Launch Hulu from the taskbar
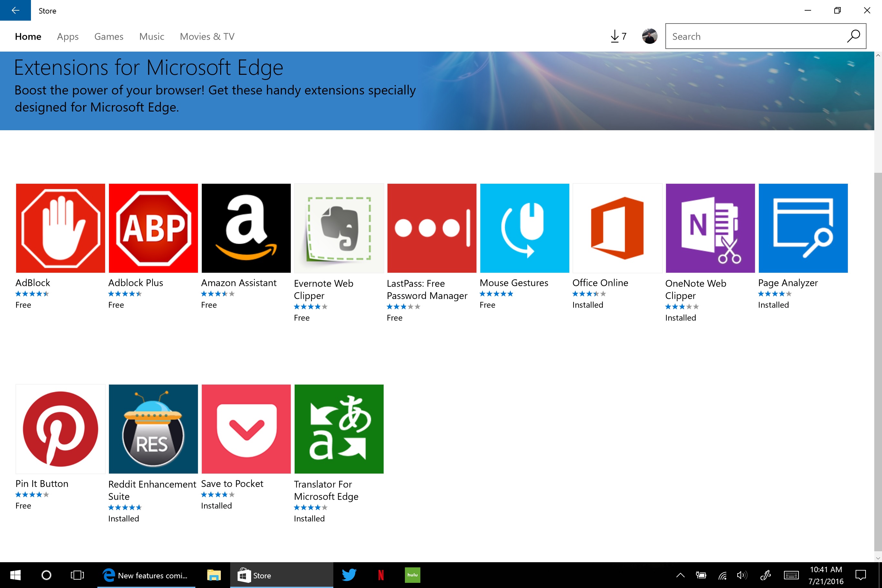 (413, 575)
